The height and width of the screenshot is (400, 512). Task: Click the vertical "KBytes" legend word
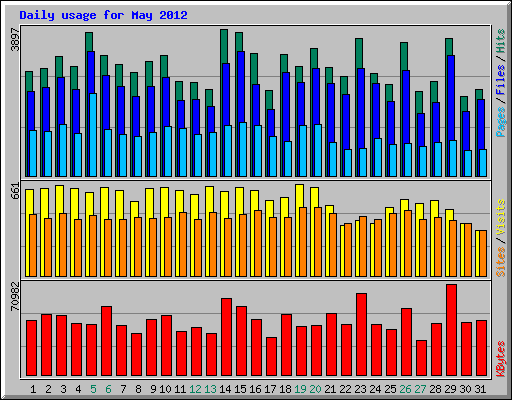pyautogui.click(x=500, y=359)
